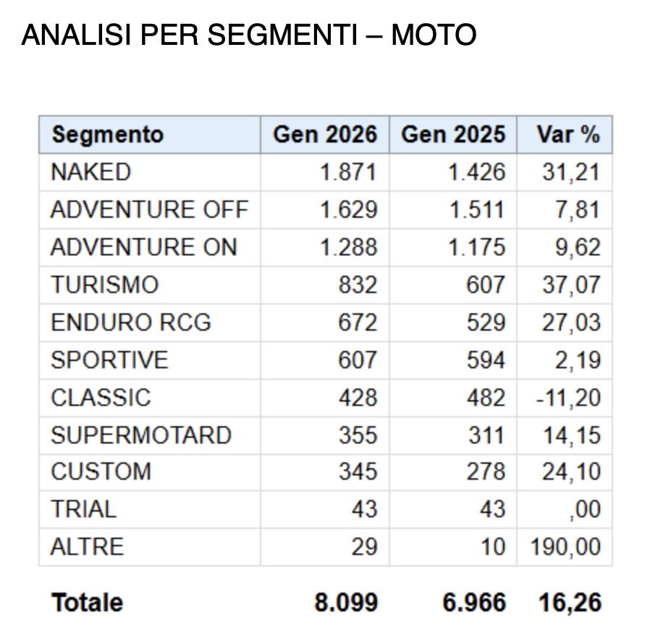Click the ALTRE segment cell

point(87,547)
